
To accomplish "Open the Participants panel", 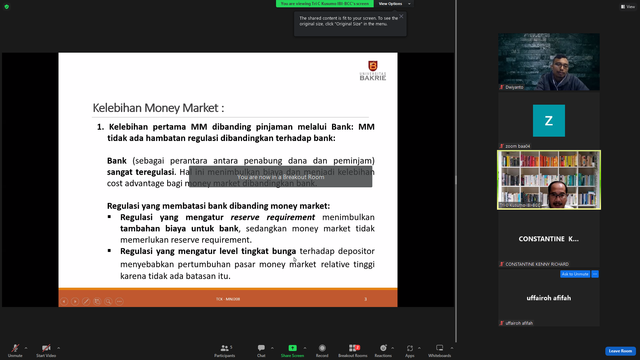I will click(x=224, y=350).
